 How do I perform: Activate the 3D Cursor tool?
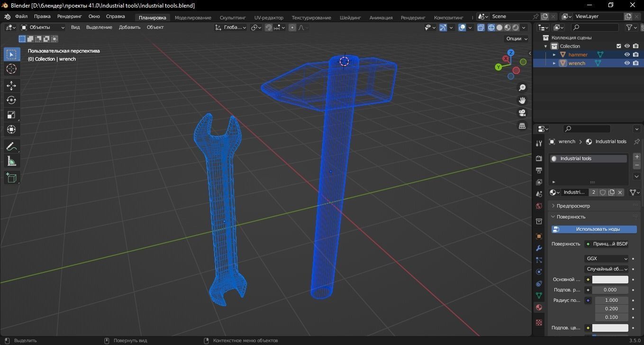[11, 69]
